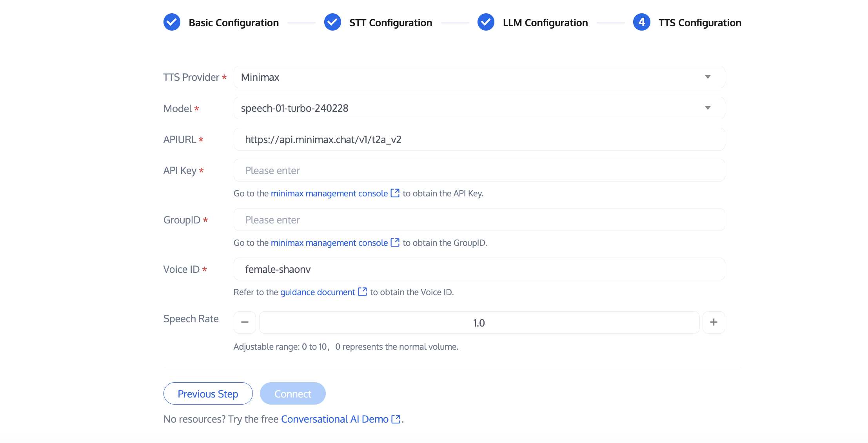Click external link icon next to guidance document
Image resolution: width=868 pixels, height=443 pixels.
coord(363,292)
